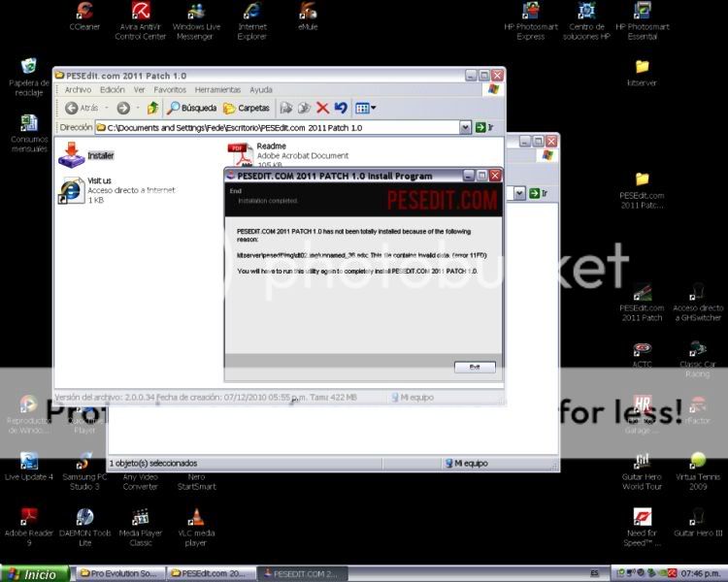Open Centro de soluciones HP icon
This screenshot has width=728, height=582.
pos(586,20)
